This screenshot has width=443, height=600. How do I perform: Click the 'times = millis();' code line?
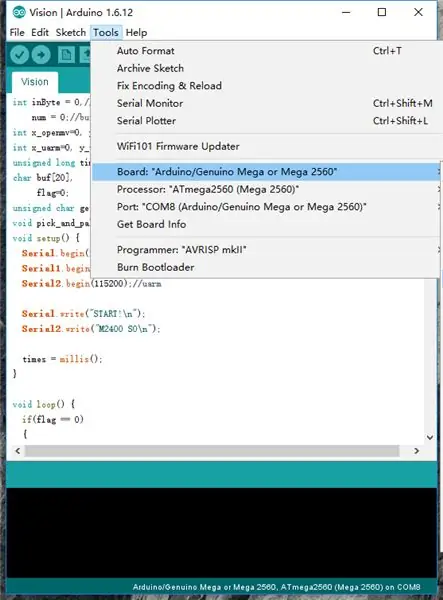coord(62,359)
